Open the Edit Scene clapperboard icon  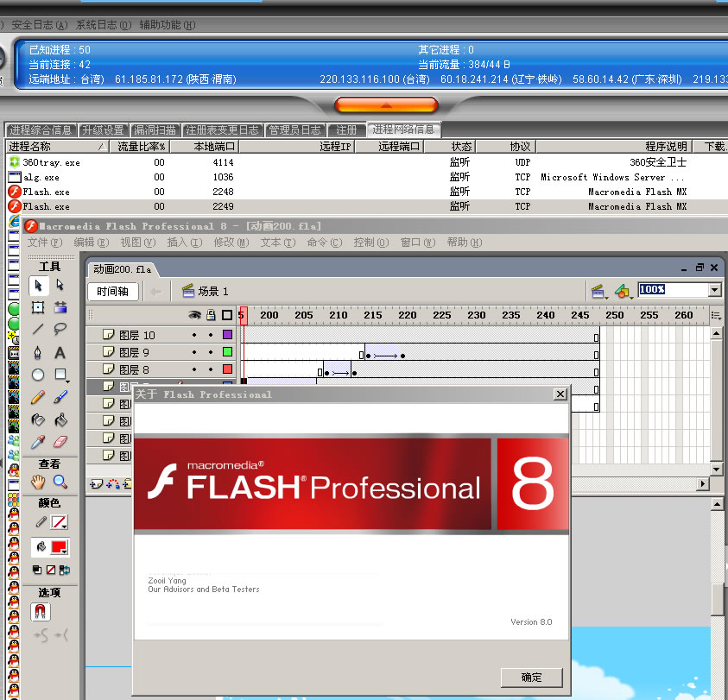tap(598, 292)
